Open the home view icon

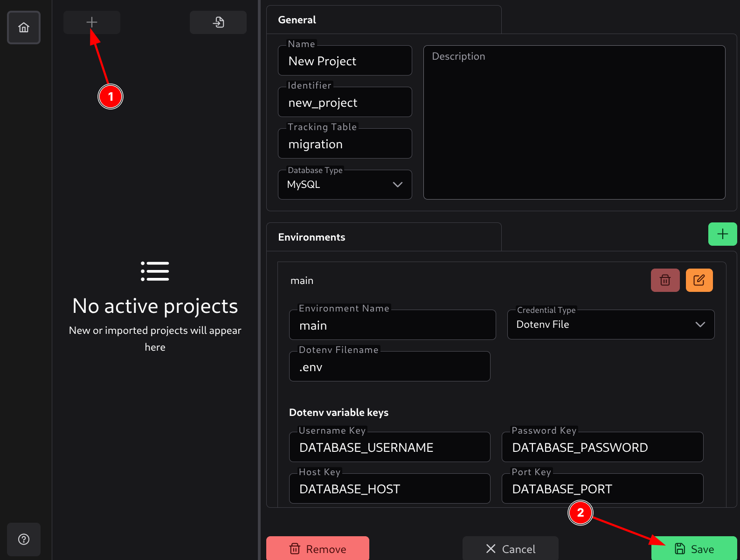click(24, 28)
